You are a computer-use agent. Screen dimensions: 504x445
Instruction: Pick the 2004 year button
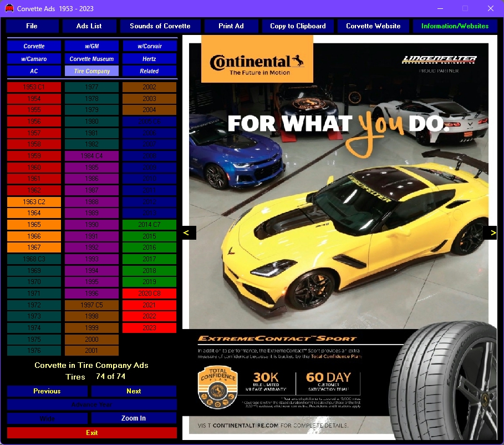pos(150,110)
